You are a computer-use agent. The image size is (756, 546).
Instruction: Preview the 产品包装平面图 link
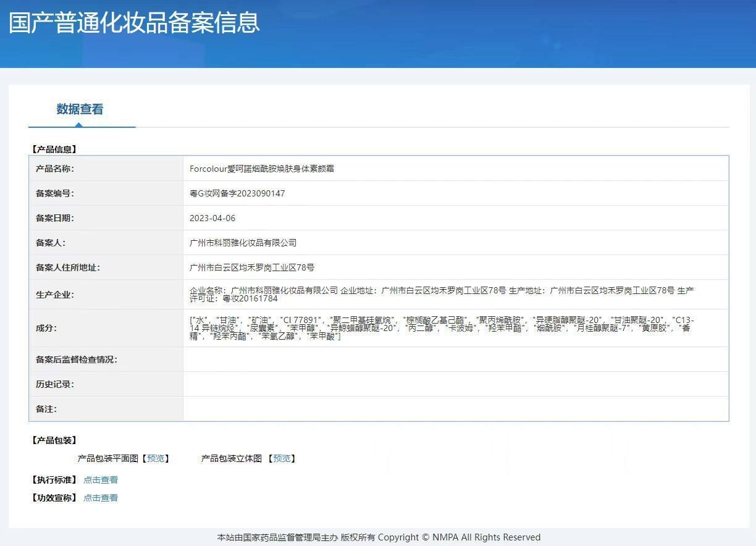pyautogui.click(x=156, y=458)
